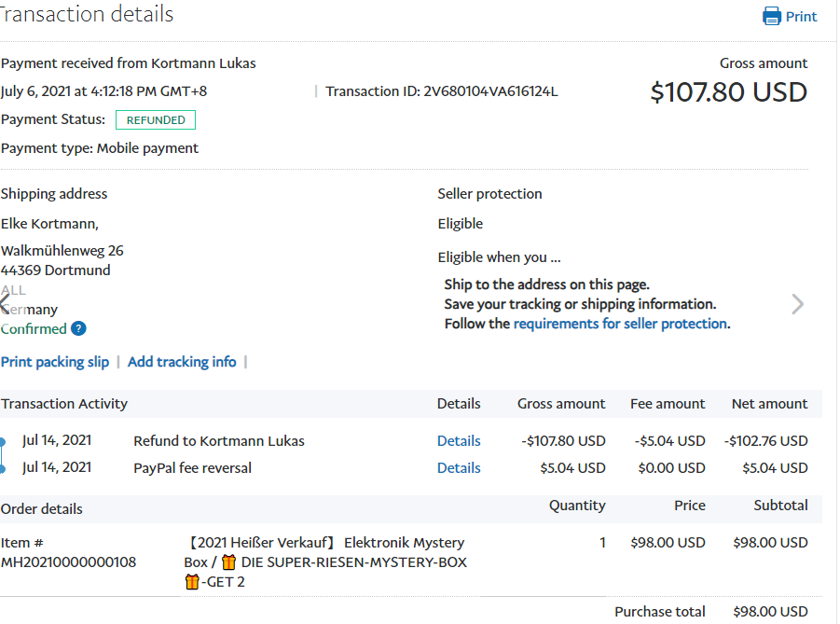This screenshot has width=840, height=624.
Task: Click the gift icon before -GET 2
Action: click(x=192, y=582)
